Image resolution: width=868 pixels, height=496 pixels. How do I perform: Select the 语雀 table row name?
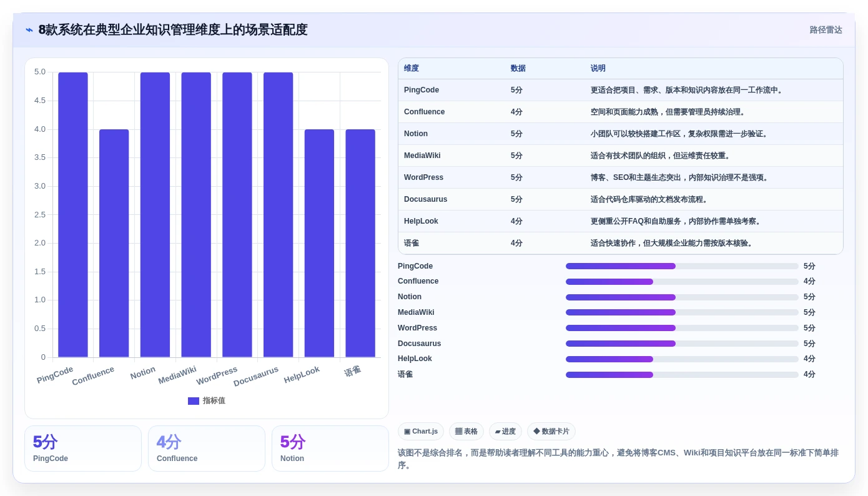(412, 243)
